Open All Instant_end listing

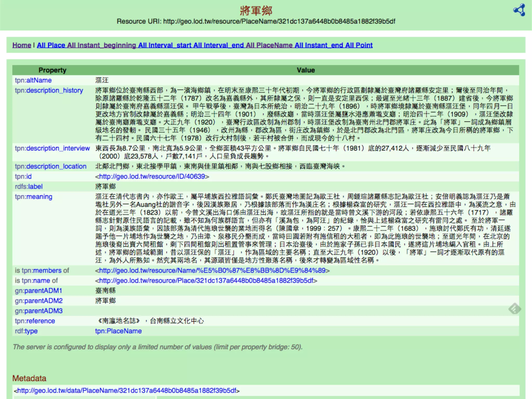pos(319,45)
